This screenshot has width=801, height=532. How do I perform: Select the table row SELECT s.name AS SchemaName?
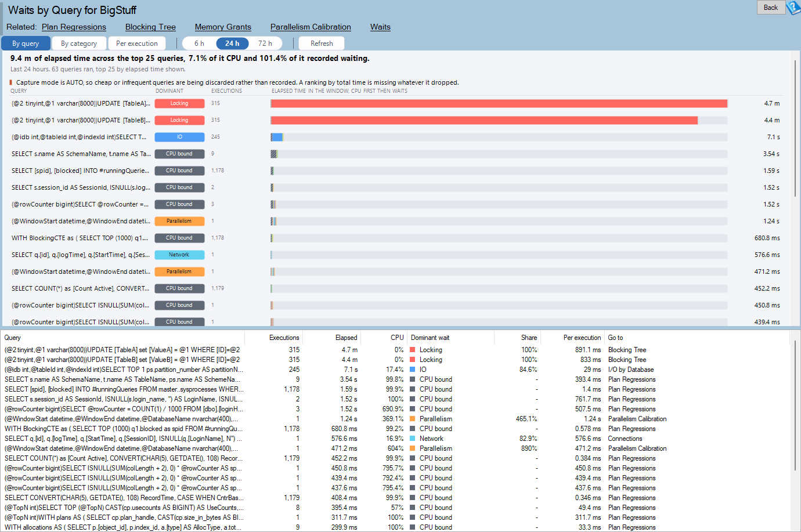[396, 379]
